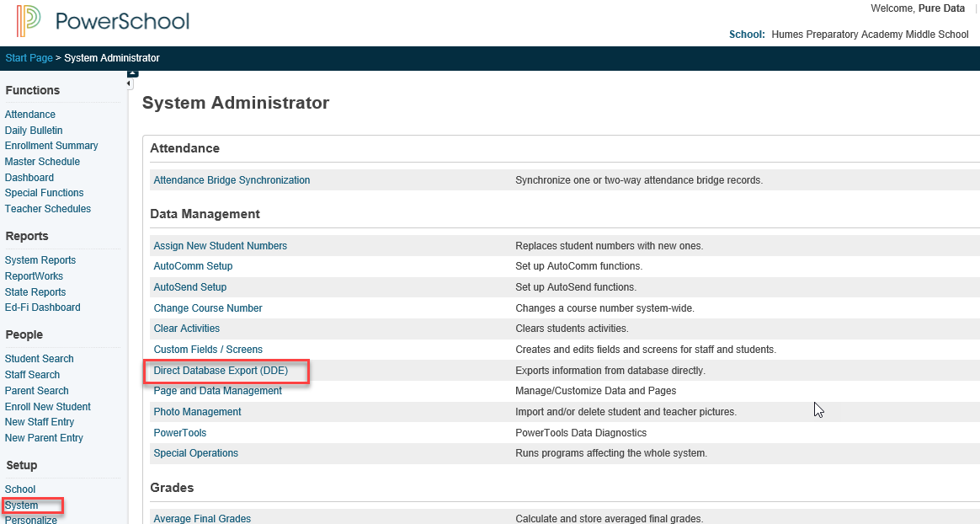Open AutoComm Setup
The height and width of the screenshot is (524, 980).
(x=193, y=266)
